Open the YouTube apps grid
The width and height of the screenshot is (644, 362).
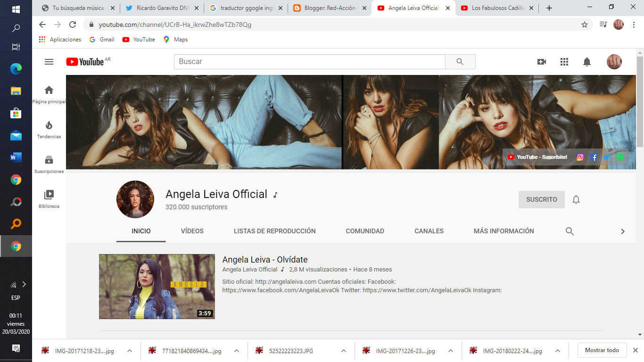click(564, 62)
